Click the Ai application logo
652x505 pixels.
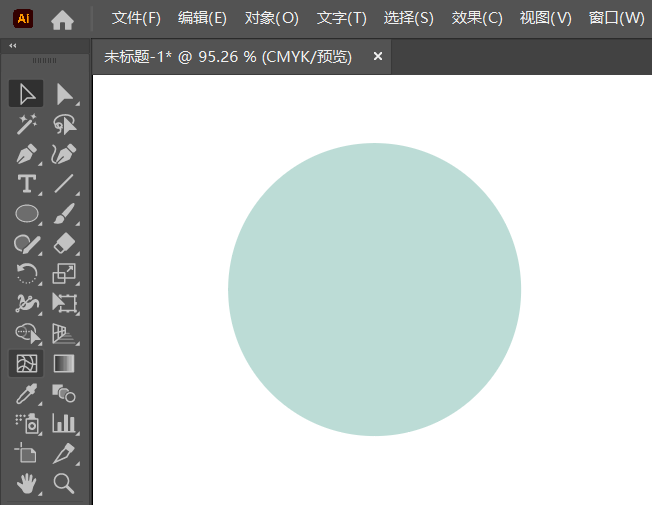23,19
